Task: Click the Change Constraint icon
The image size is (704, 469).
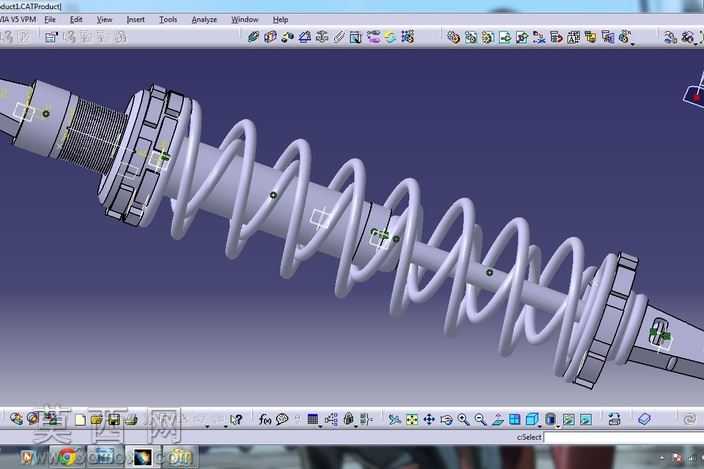Action: [x=390, y=37]
